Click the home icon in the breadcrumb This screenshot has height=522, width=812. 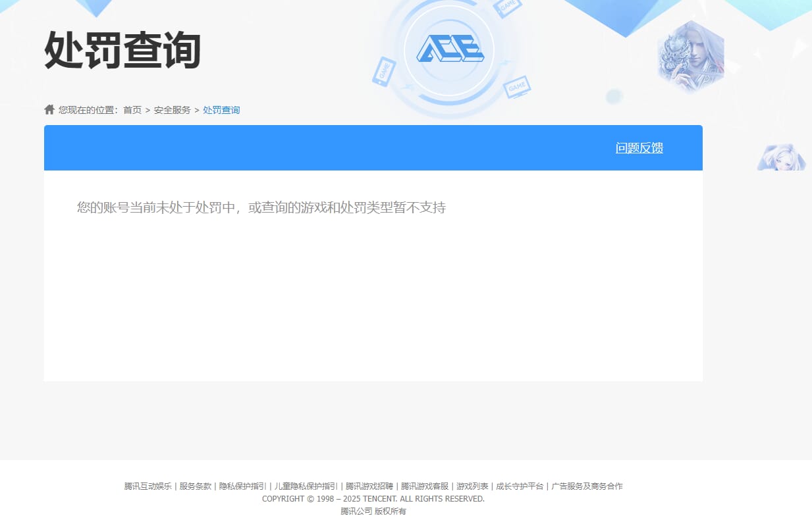pos(49,109)
